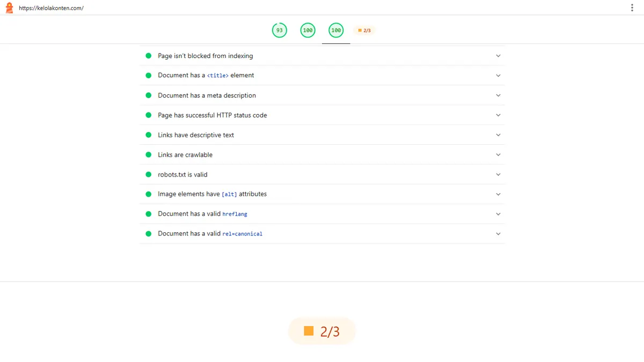644x362 pixels.
Task: Open the kelolakonten.com URL link
Action: pyautogui.click(x=51, y=9)
